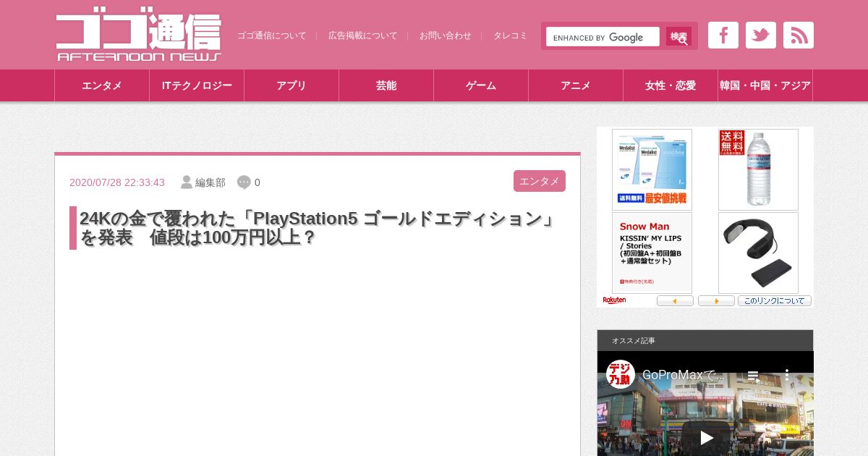Show next Rakuten ad items

716,301
